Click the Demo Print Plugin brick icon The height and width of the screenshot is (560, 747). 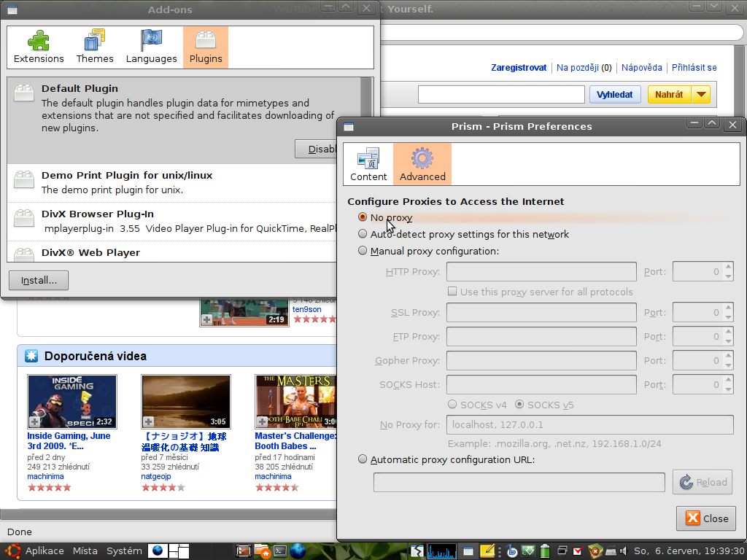(24, 179)
